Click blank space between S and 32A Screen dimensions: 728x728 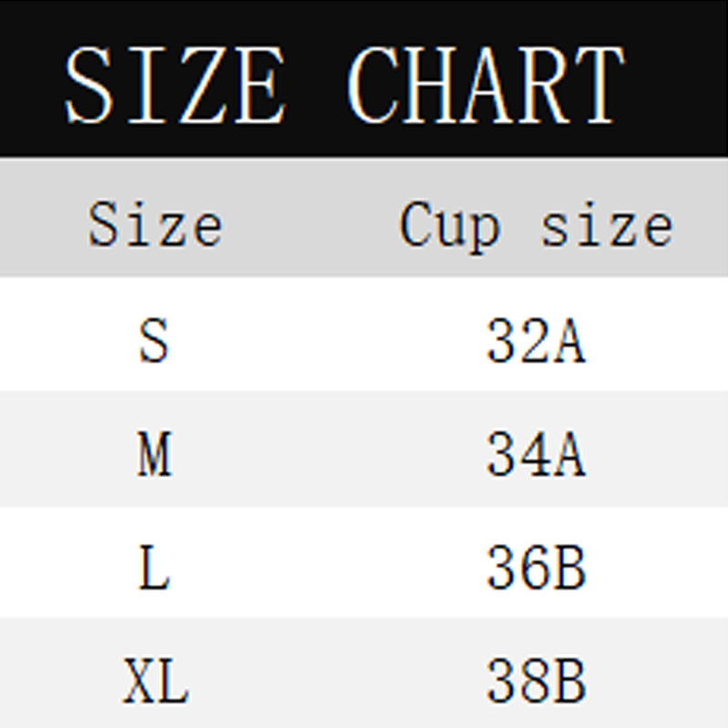coord(318,339)
